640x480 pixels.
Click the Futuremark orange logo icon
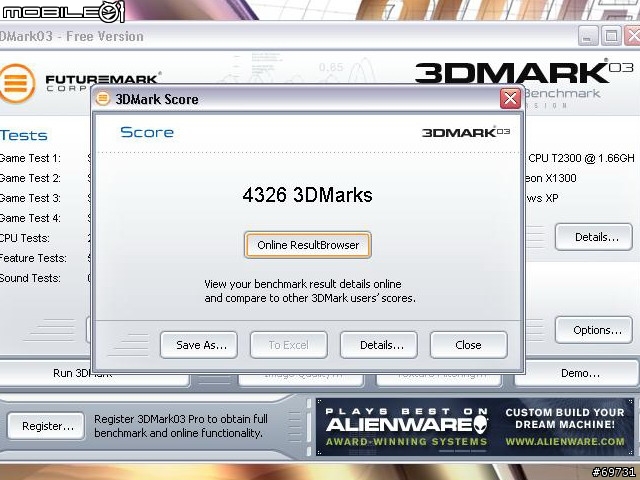[x=16, y=83]
